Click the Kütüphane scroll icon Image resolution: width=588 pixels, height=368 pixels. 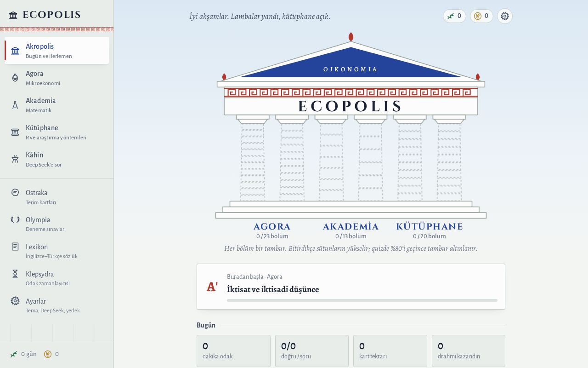click(15, 132)
